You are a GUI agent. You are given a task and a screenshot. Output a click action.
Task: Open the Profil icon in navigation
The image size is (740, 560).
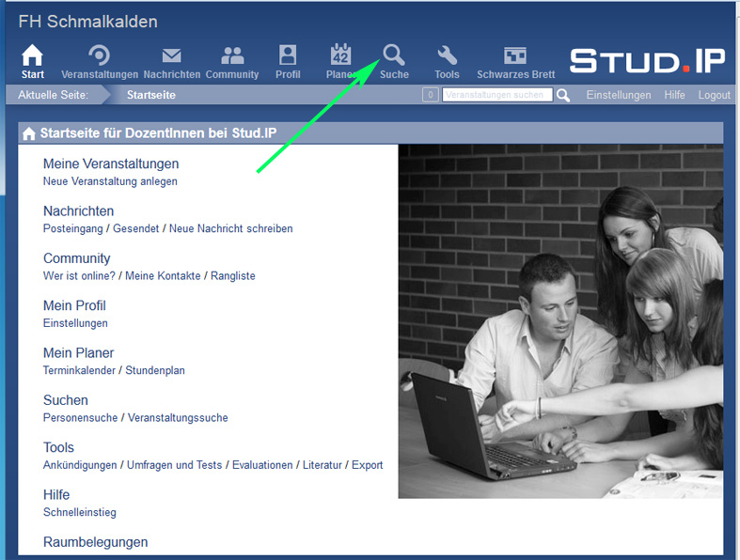tap(288, 56)
